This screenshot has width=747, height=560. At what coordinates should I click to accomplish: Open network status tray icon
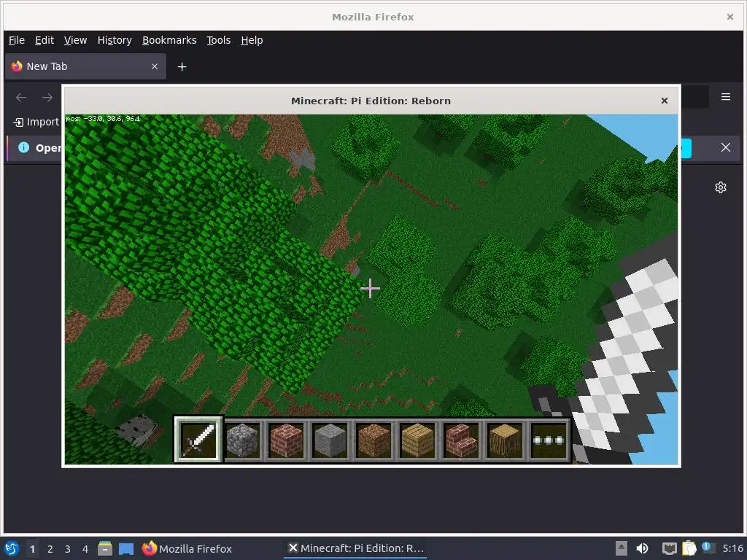pyautogui.click(x=670, y=548)
